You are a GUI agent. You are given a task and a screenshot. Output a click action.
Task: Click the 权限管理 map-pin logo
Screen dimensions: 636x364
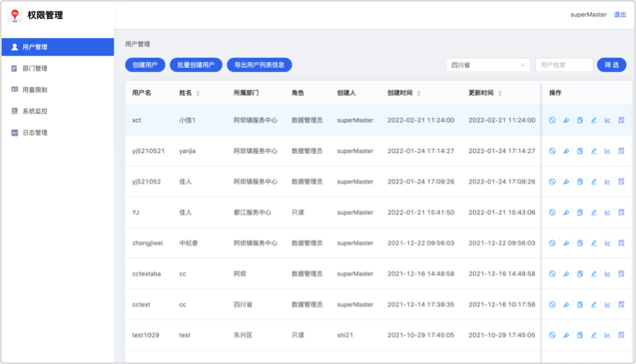coord(15,16)
